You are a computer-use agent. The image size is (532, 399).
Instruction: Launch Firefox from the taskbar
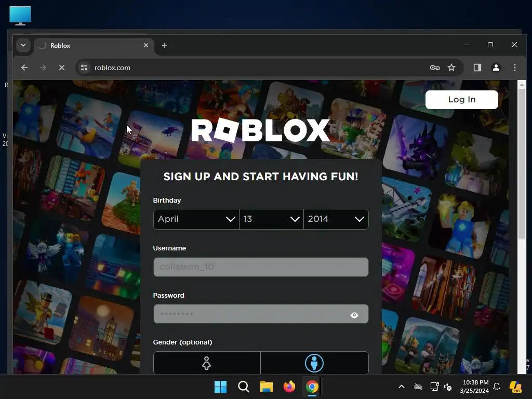coord(289,387)
